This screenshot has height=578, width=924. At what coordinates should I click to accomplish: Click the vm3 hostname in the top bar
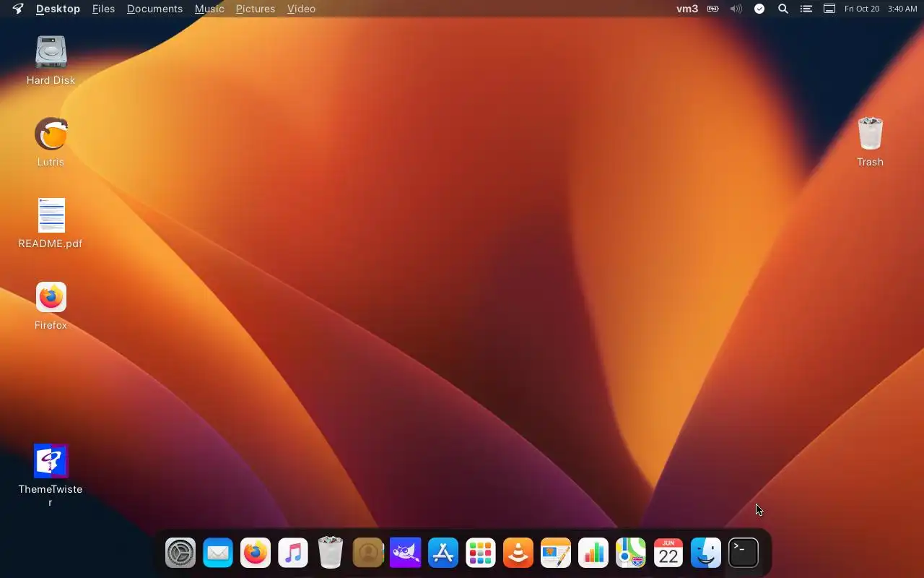click(687, 9)
